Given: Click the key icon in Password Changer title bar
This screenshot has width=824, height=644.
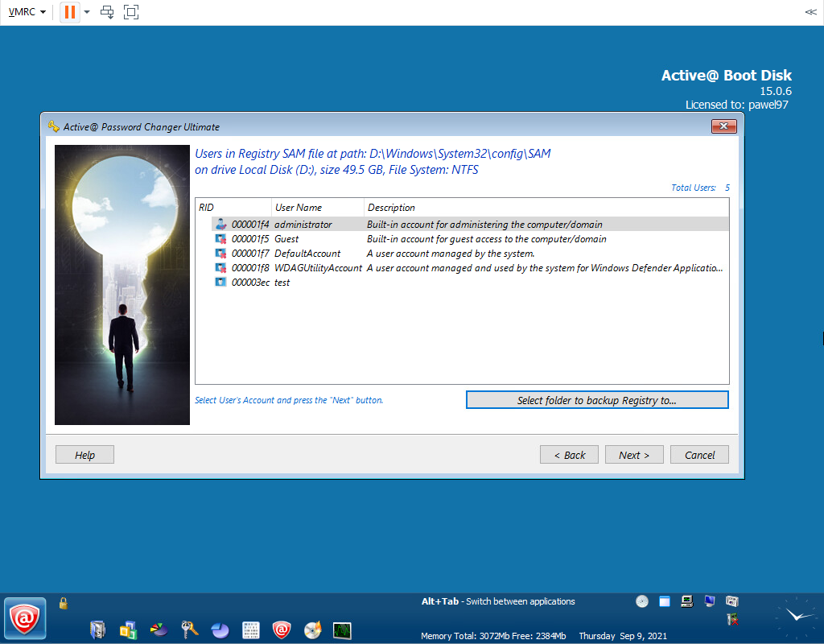Looking at the screenshot, I should point(54,126).
